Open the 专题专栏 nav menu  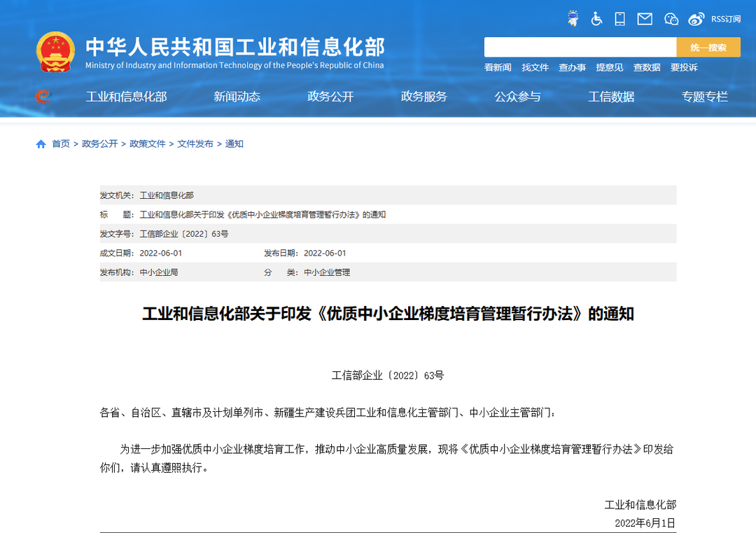click(x=704, y=97)
